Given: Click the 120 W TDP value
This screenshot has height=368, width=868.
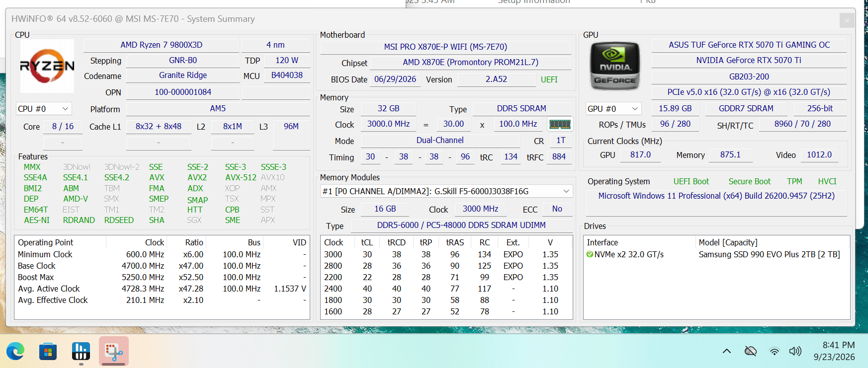Looking at the screenshot, I should (x=287, y=60).
